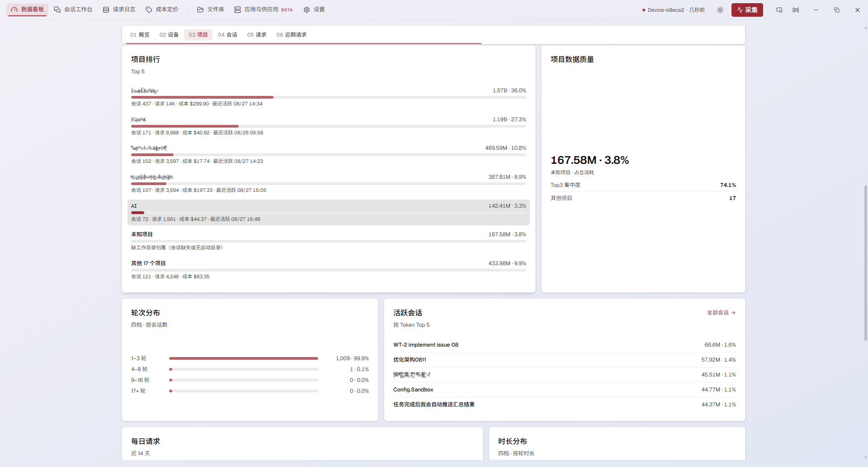Open 应用与供应商 BETA page
Screen dimensions: 868x467
pyautogui.click(x=264, y=10)
